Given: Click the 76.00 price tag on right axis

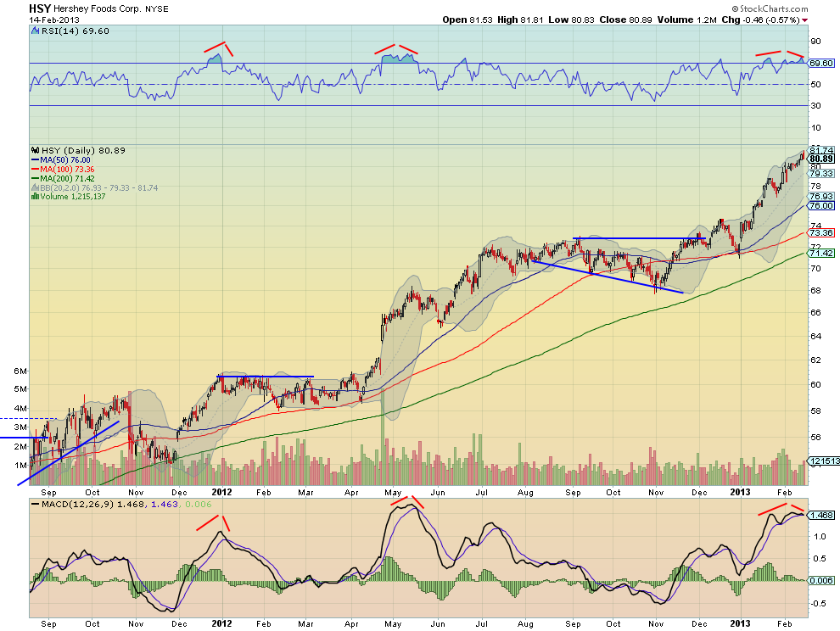Looking at the screenshot, I should pos(822,206).
